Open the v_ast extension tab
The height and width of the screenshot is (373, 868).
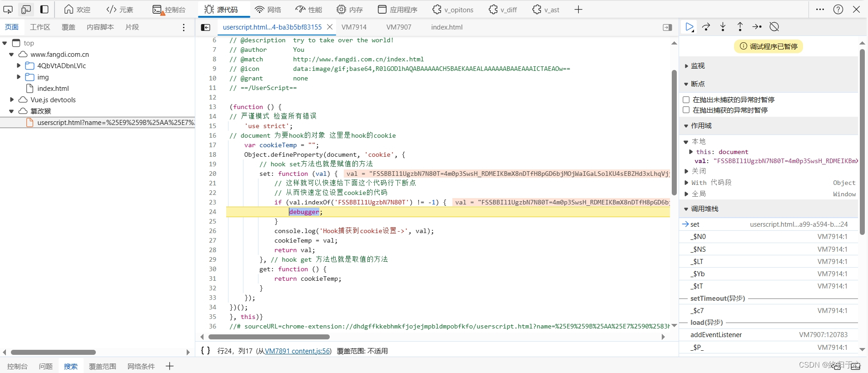(546, 9)
